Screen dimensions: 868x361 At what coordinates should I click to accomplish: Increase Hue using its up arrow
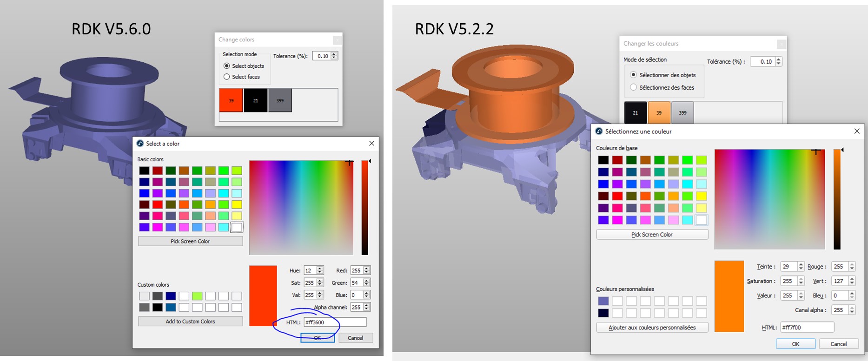click(x=320, y=269)
